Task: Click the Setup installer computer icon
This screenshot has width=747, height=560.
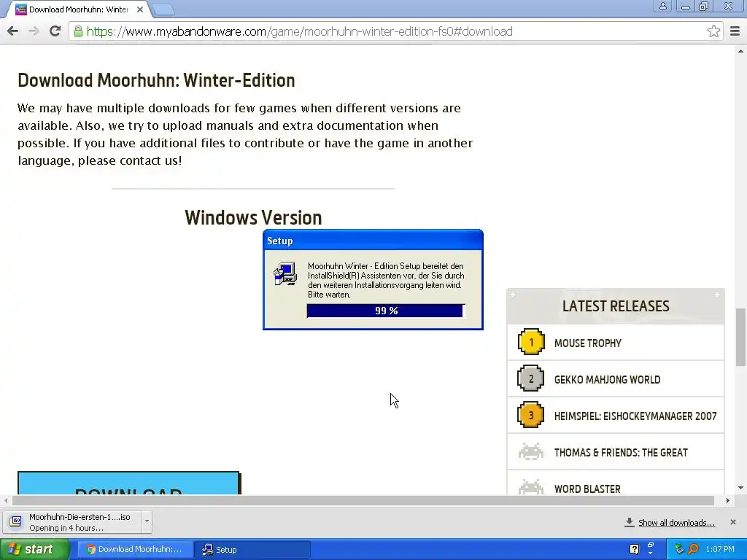Action: (x=285, y=274)
